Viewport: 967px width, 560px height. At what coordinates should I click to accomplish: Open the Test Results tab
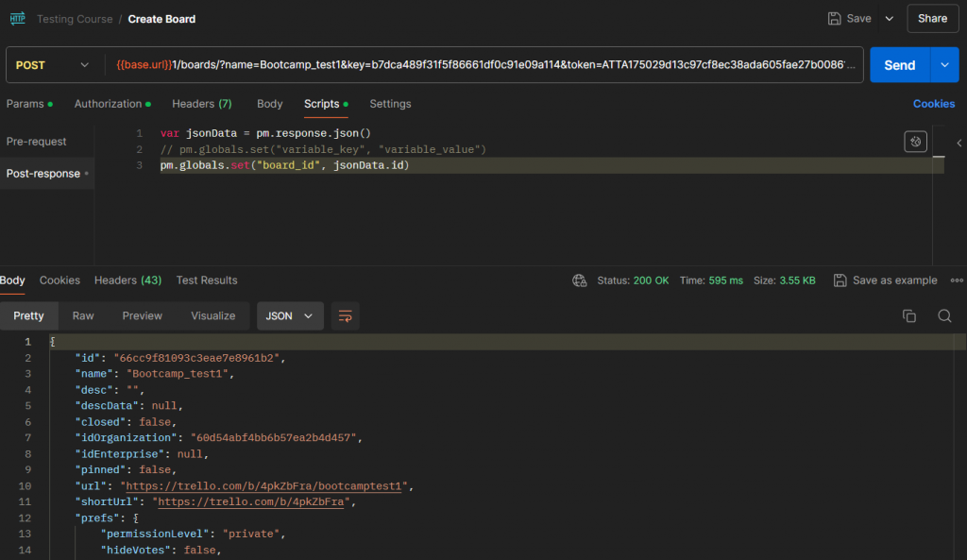(207, 280)
